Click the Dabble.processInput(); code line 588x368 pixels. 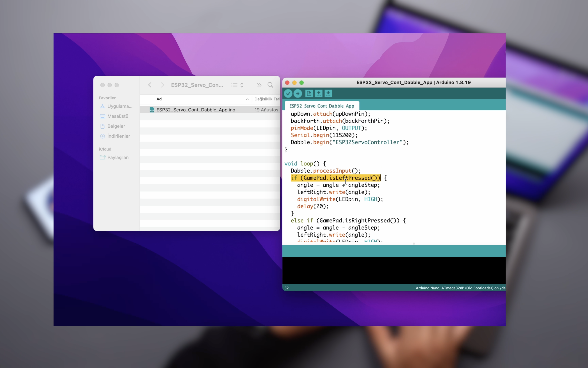[326, 171]
